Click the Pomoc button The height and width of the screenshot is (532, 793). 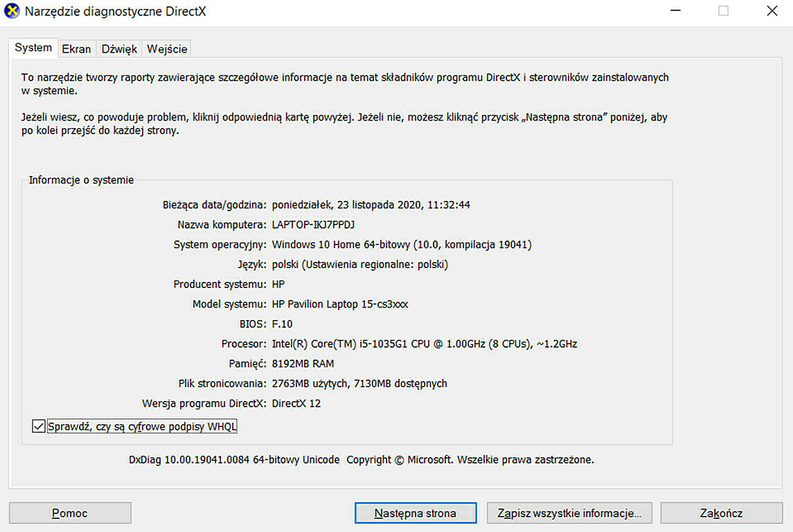(70, 513)
